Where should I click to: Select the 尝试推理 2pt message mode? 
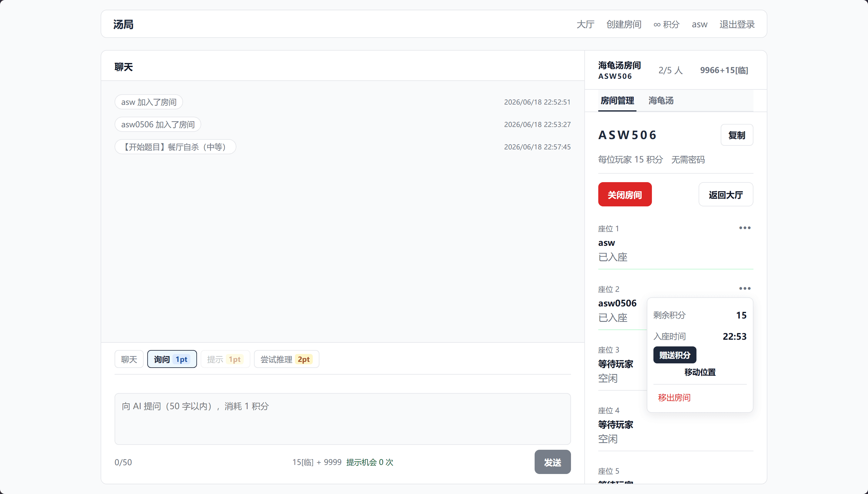click(x=286, y=359)
